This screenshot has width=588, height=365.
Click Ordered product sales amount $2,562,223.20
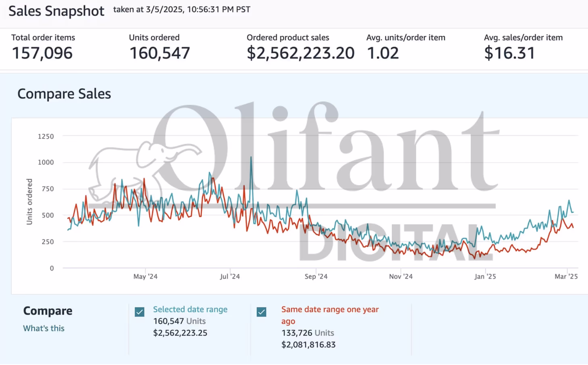300,53
